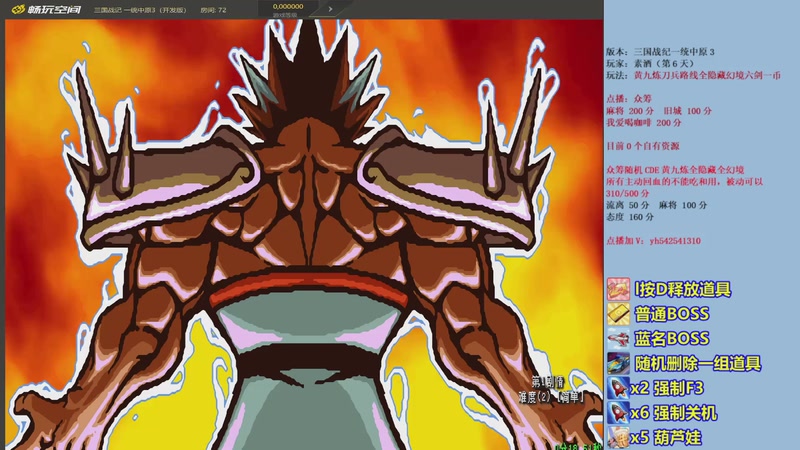Click the red 黄九炼刀兵路线全隐藏幻境六剑一币 text
The height and width of the screenshot is (450, 800).
(707, 75)
